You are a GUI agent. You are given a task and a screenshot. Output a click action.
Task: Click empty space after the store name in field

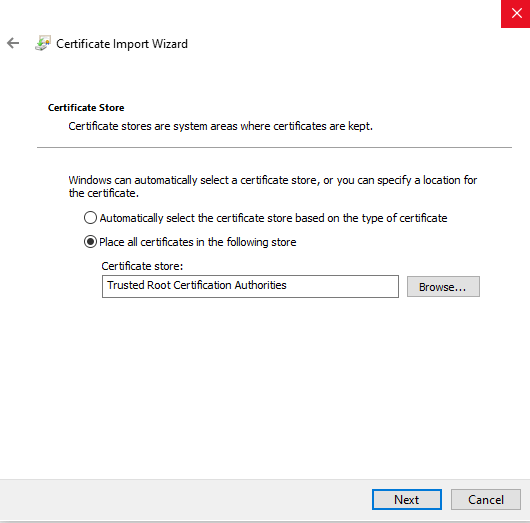[x=341, y=286]
